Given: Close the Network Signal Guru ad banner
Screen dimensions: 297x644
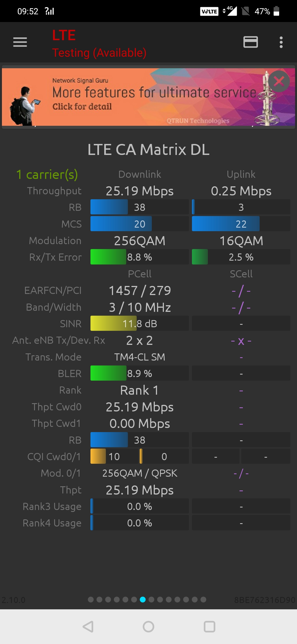Looking at the screenshot, I should click(x=279, y=81).
